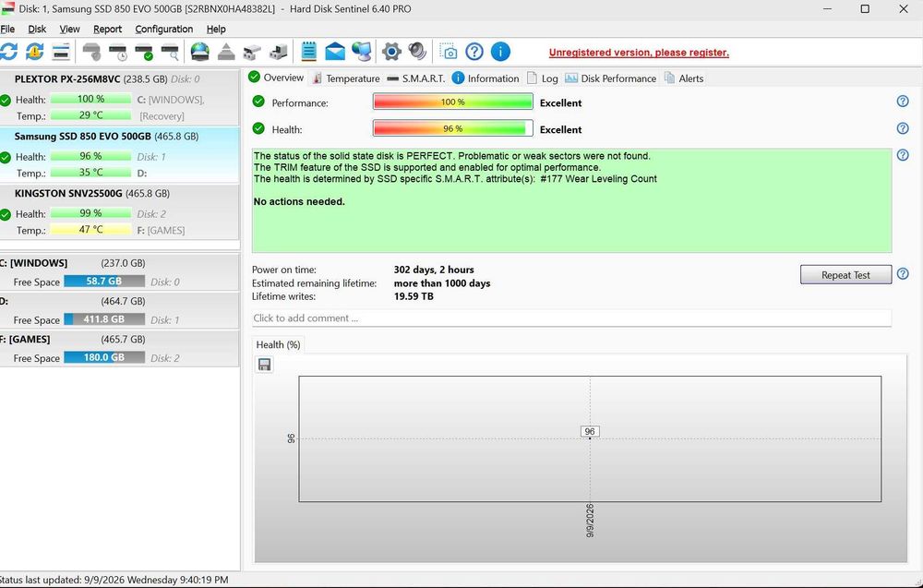Open the View menu
Image resolution: width=923 pixels, height=588 pixels.
69,29
